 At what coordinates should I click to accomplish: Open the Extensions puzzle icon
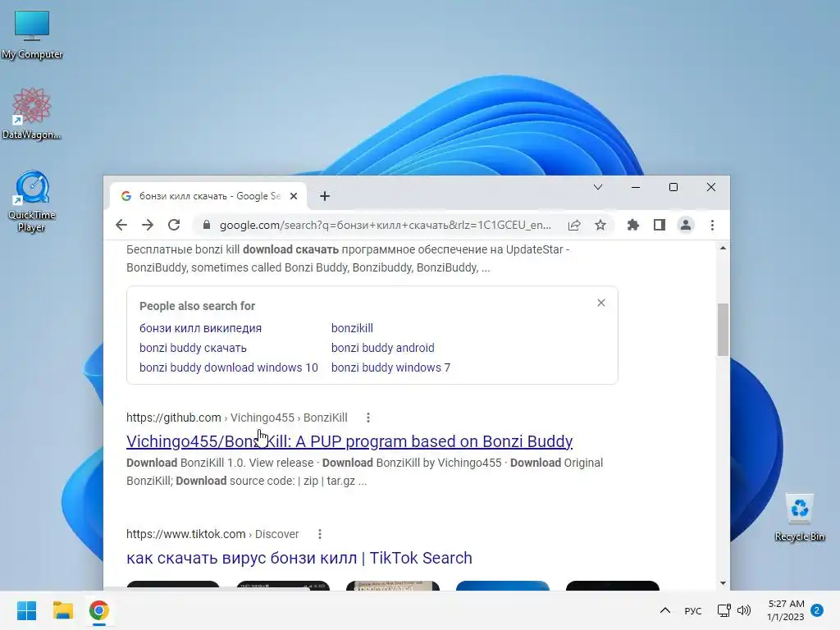click(x=633, y=225)
